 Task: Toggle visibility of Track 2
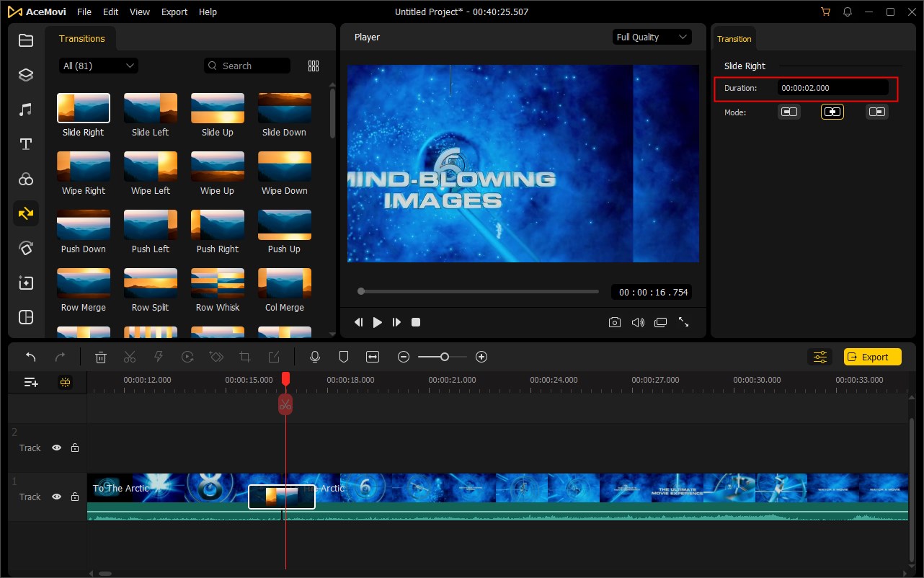point(56,448)
